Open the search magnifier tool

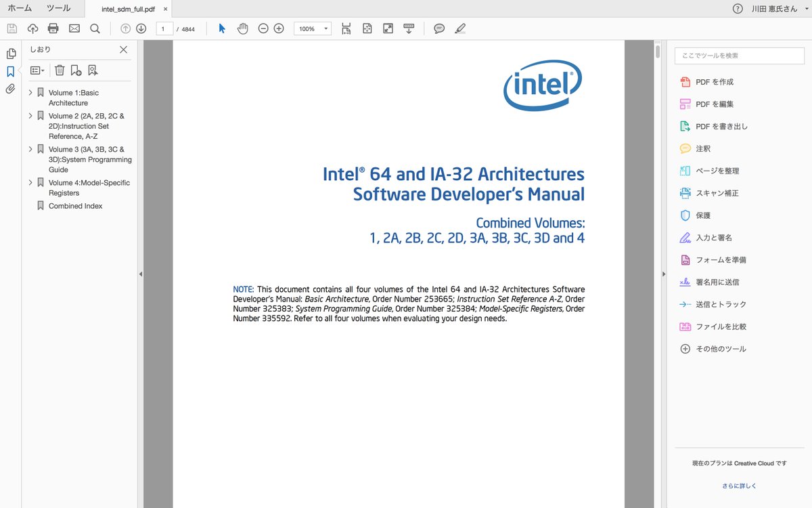(x=95, y=28)
